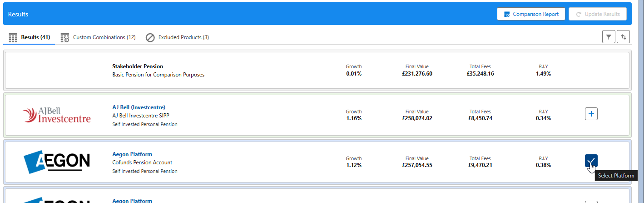Open the Comparison Report

(x=531, y=14)
